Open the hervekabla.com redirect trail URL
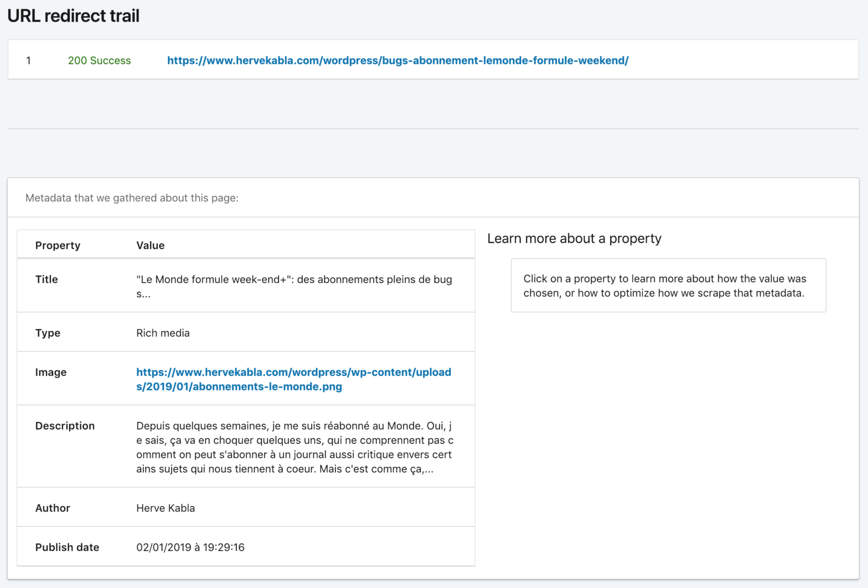 (x=398, y=60)
